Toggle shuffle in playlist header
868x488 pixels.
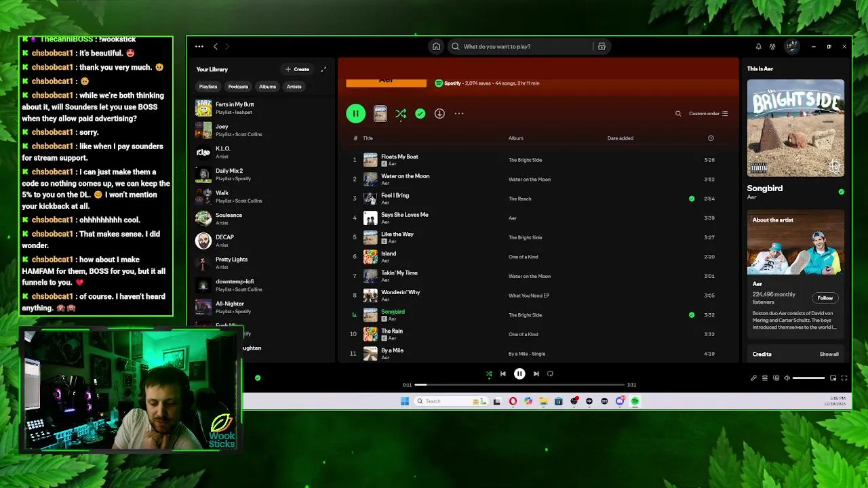click(x=401, y=114)
